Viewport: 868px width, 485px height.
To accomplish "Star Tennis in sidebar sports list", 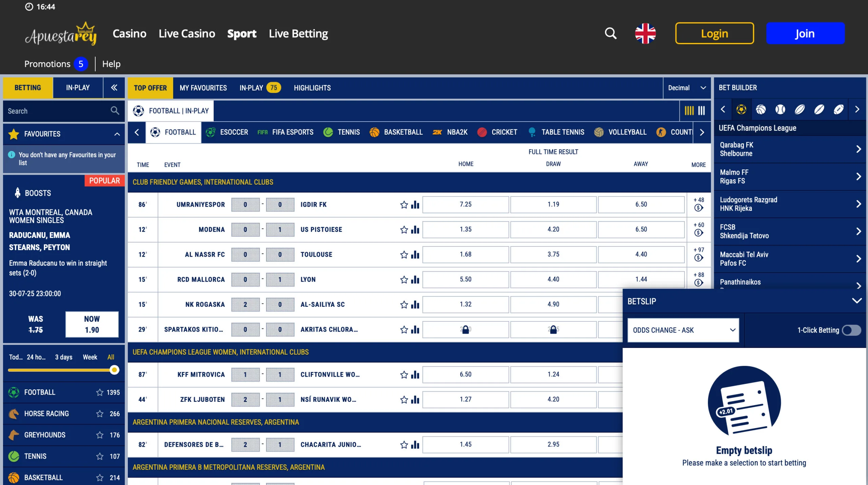I will (100, 456).
